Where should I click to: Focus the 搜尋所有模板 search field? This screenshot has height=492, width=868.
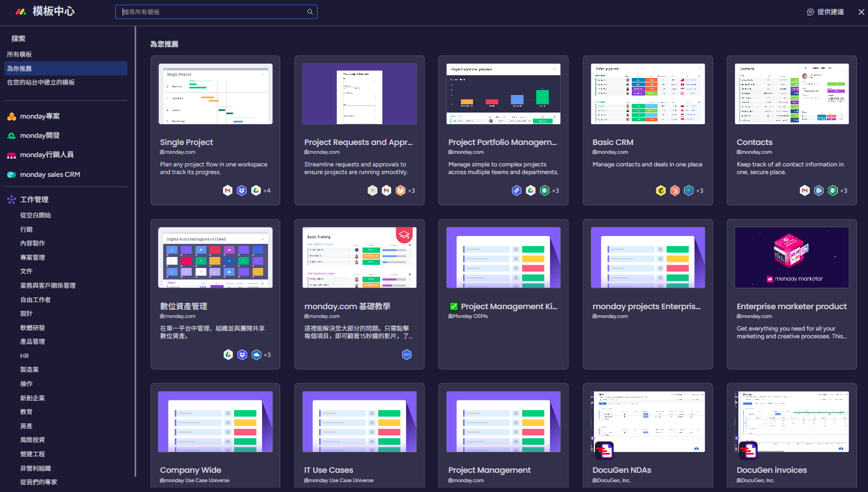click(216, 12)
